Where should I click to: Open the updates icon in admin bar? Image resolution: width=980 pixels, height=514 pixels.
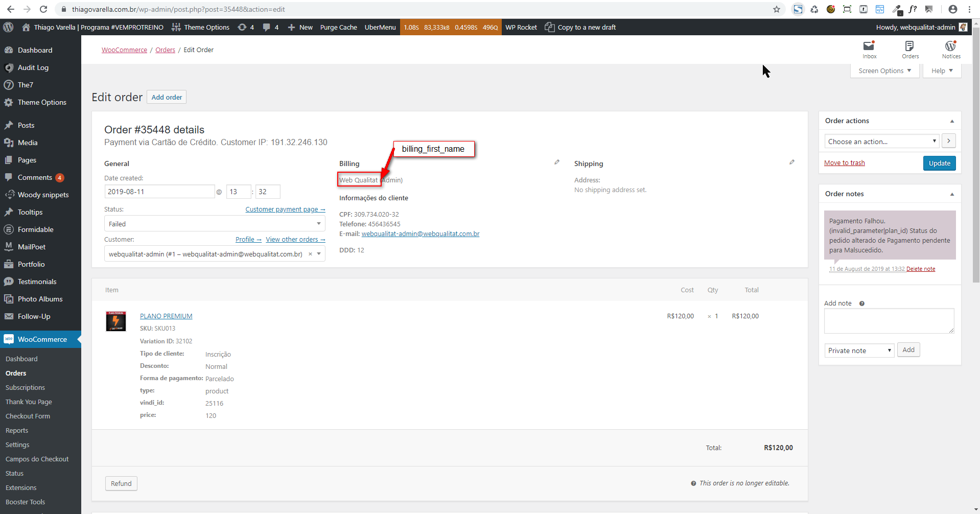coord(246,27)
